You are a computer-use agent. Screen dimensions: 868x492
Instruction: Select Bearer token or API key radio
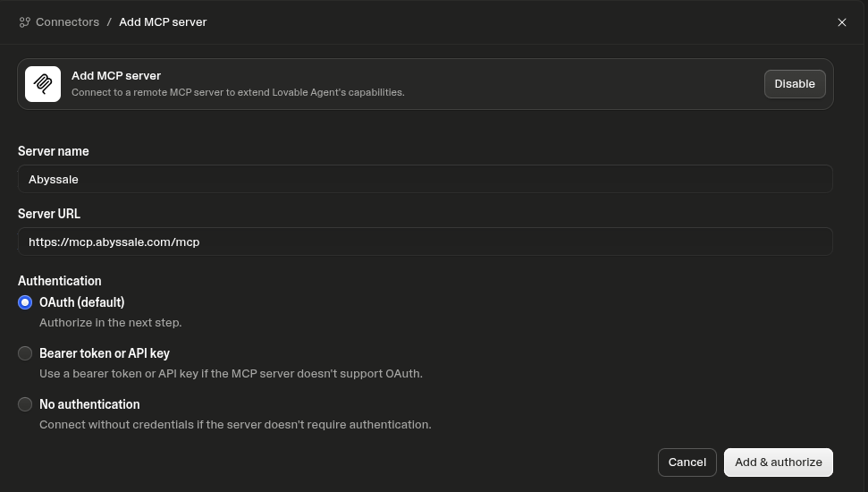pos(25,353)
